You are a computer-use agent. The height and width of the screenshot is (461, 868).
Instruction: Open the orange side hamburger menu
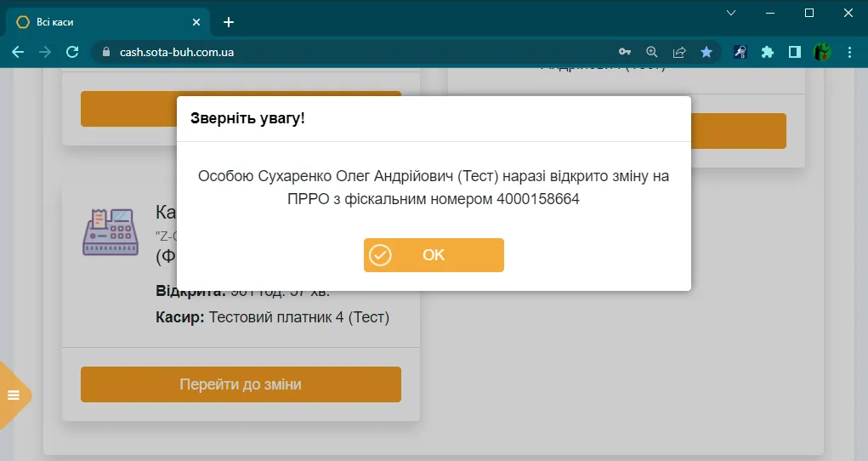14,395
